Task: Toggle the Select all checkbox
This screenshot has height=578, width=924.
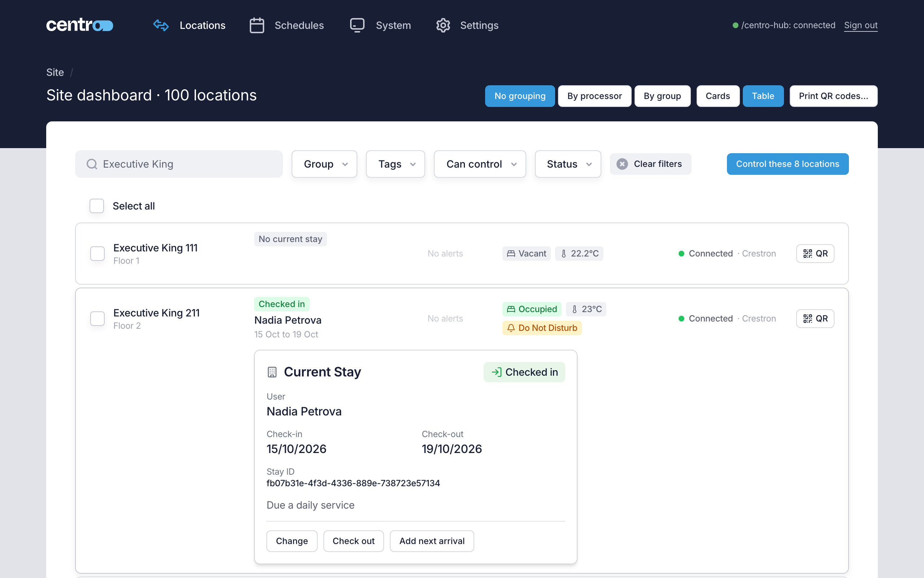Action: point(97,206)
